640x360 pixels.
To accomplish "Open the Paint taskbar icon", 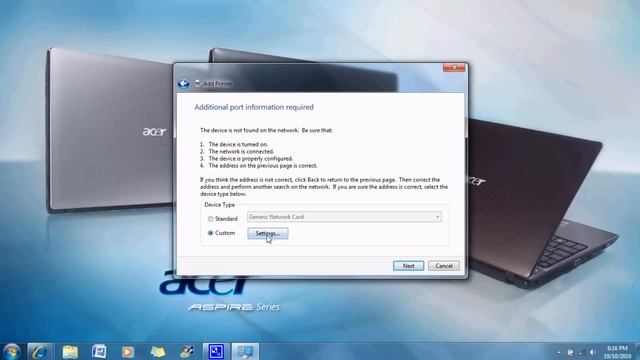I will coord(187,351).
